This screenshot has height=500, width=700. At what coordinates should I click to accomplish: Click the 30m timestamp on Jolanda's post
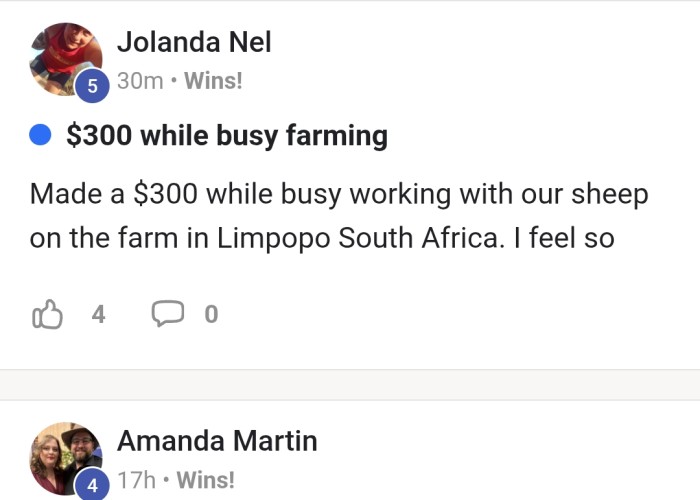[140, 81]
